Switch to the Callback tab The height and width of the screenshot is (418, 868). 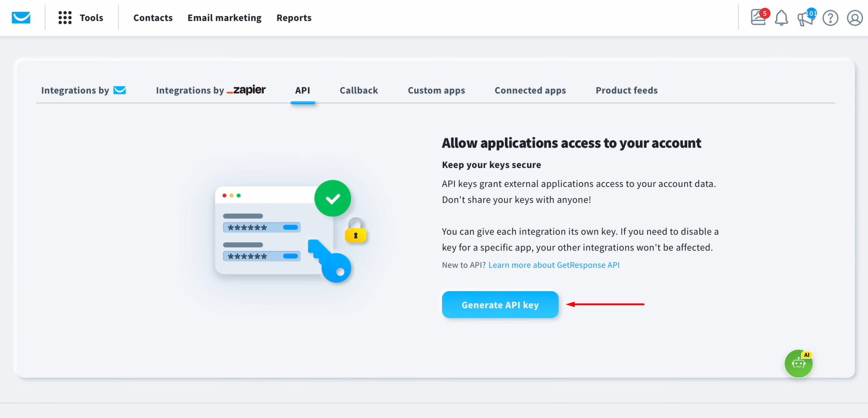359,90
